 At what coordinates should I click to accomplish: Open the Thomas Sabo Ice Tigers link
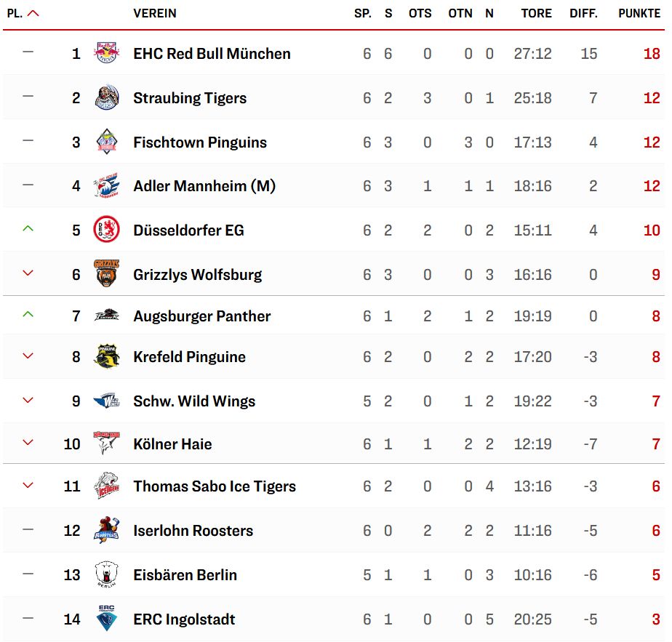215,486
